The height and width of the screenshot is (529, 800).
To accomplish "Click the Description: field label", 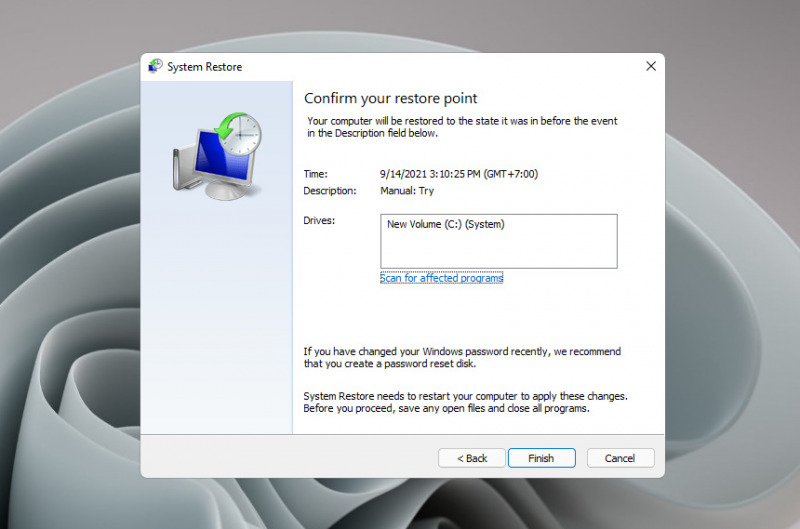I will pyautogui.click(x=329, y=190).
